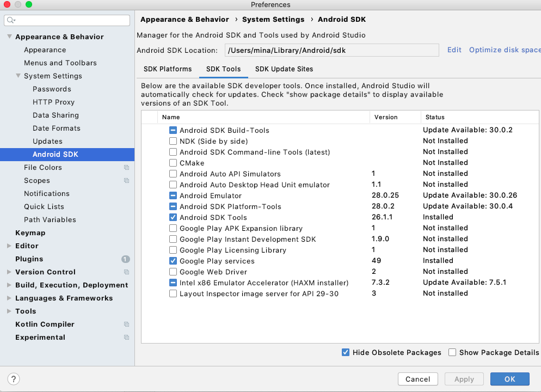Viewport: 541px width, 392px height.
Task: Click the search magnifier icon in settings search
Action: (x=11, y=20)
